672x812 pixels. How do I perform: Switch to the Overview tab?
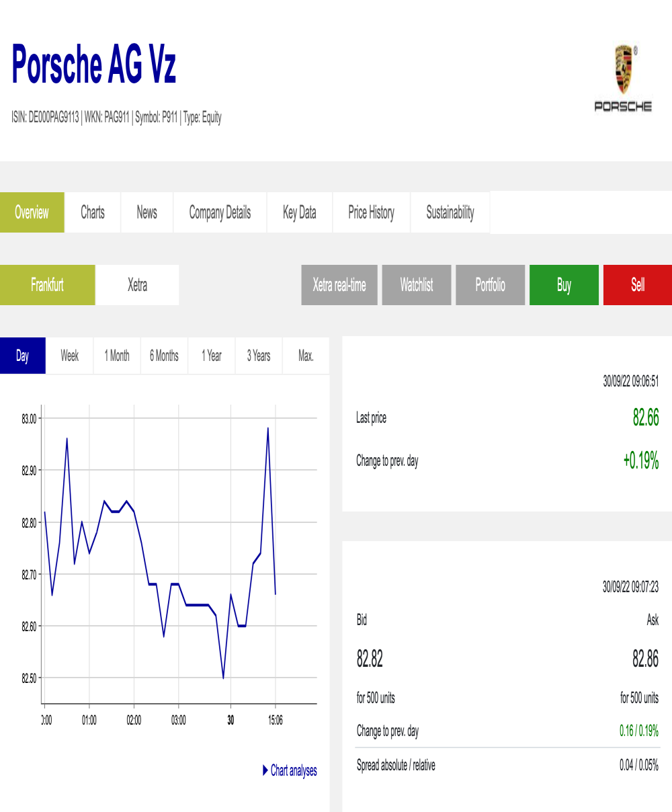pyautogui.click(x=32, y=212)
